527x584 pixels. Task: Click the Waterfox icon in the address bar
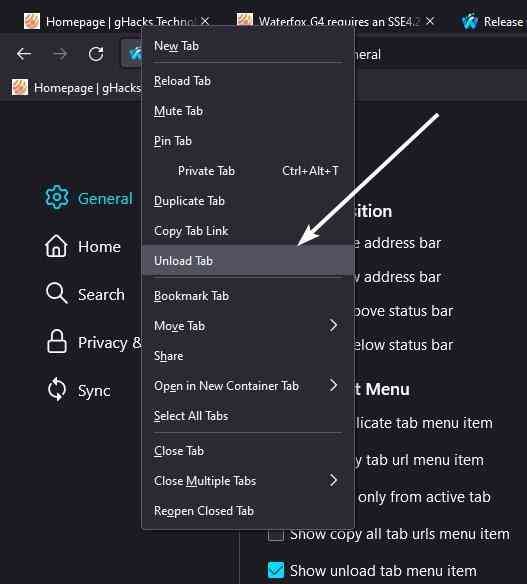pyautogui.click(x=134, y=54)
